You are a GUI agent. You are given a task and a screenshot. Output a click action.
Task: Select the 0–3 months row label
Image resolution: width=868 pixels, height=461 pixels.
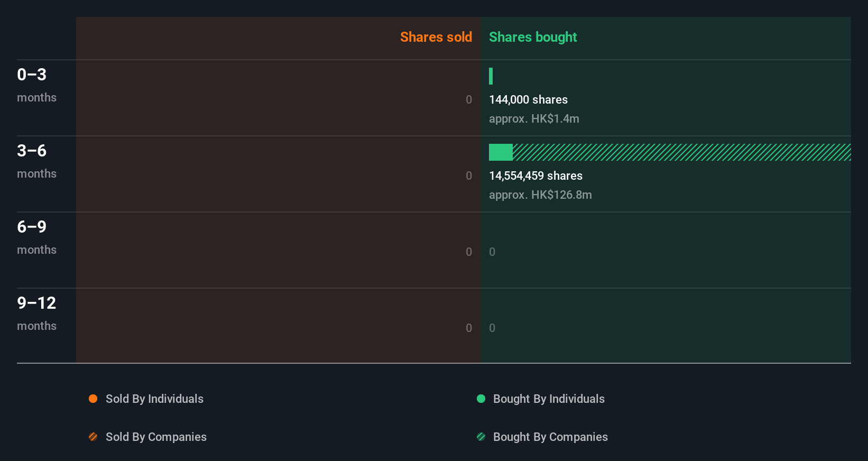click(x=36, y=85)
